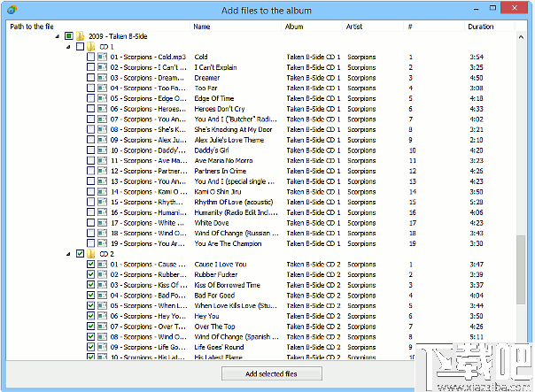The width and height of the screenshot is (535, 392).
Task: Sort by the Name column header
Action: tap(236, 27)
